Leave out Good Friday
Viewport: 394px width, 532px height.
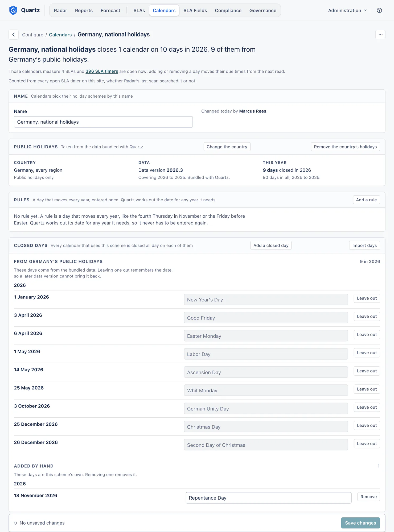pos(367,317)
